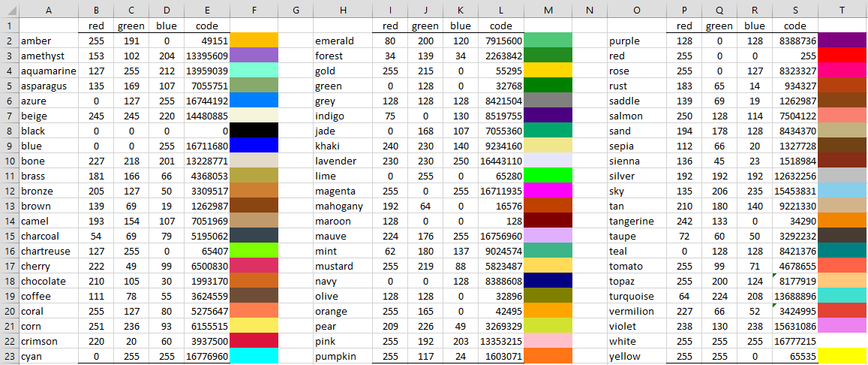Select the 'lavender' name cell
The image size is (868, 365).
(343, 161)
